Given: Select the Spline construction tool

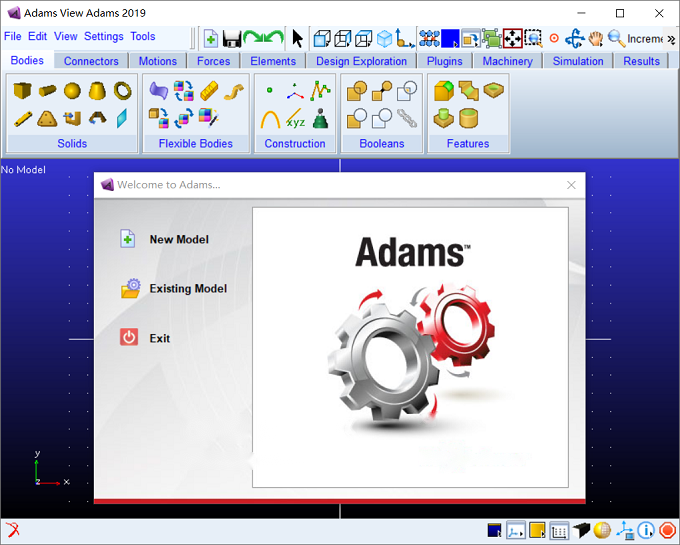Looking at the screenshot, I should pos(320,91).
